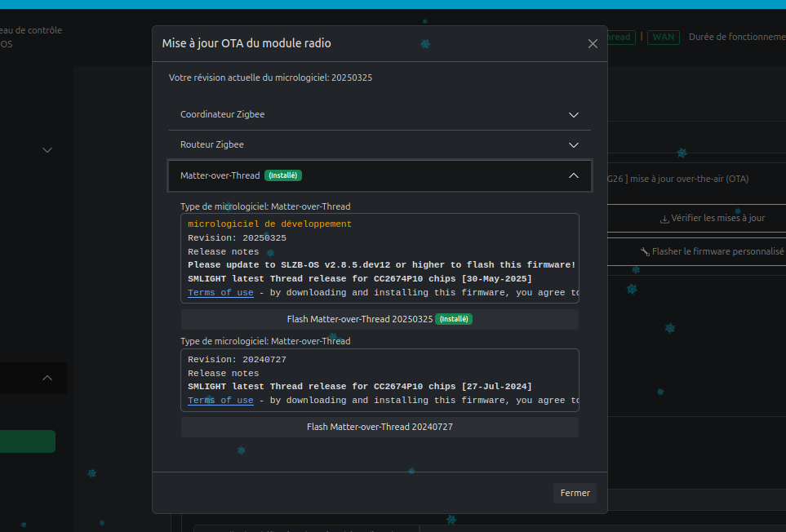Click 'Please update to SLZB-OS v2.8.5.dev12' note
This screenshot has height=532, width=786.
pyautogui.click(x=381, y=265)
